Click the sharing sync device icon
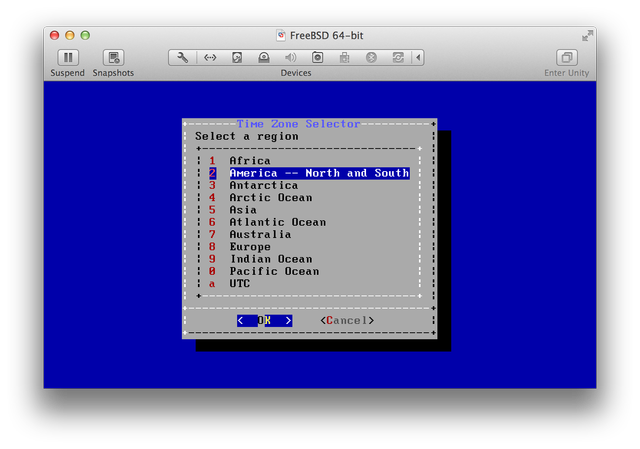Image resolution: width=640 pixels, height=449 pixels. (398, 58)
